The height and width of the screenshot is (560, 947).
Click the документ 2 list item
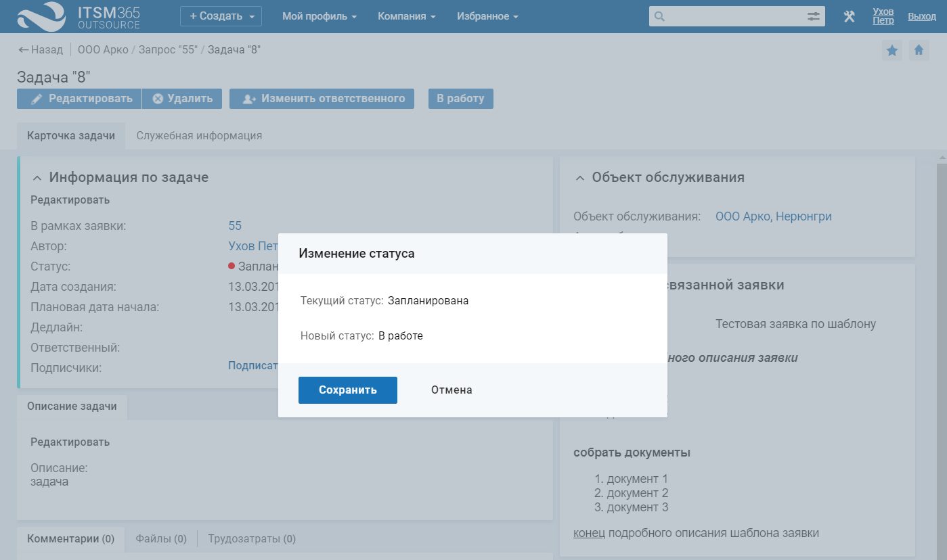(x=638, y=493)
